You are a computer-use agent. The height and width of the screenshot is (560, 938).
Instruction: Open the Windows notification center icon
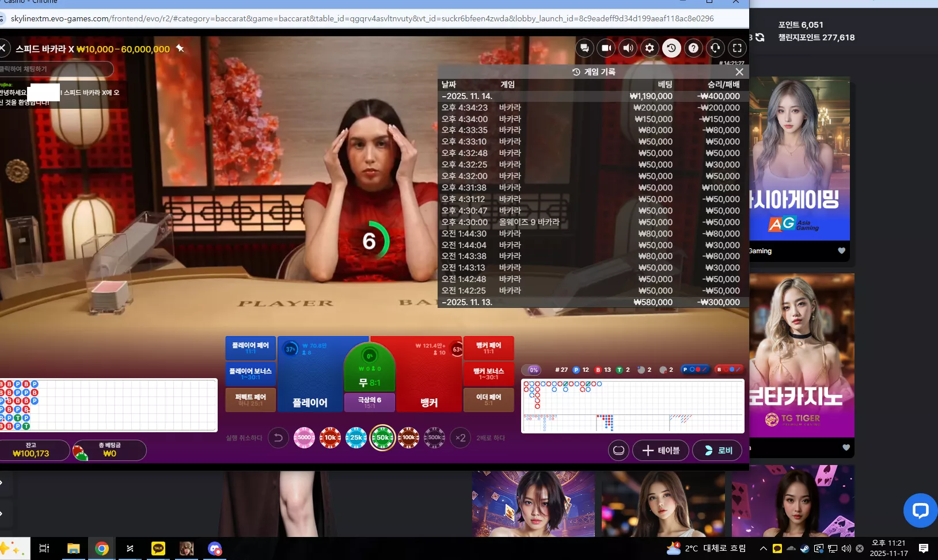coord(924,548)
